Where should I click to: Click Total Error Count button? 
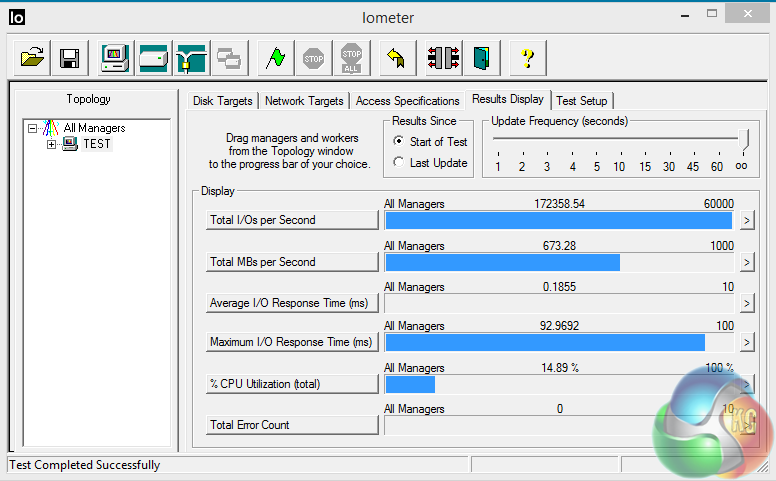292,425
